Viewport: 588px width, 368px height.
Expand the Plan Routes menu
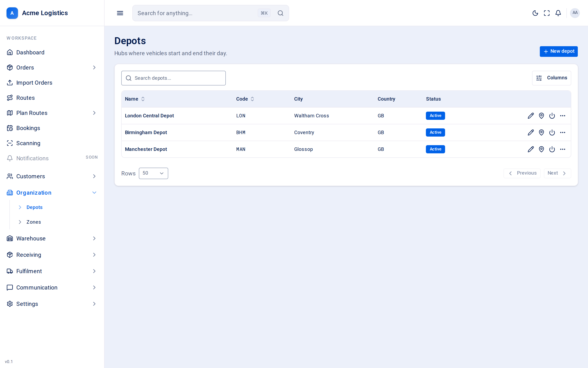52,113
